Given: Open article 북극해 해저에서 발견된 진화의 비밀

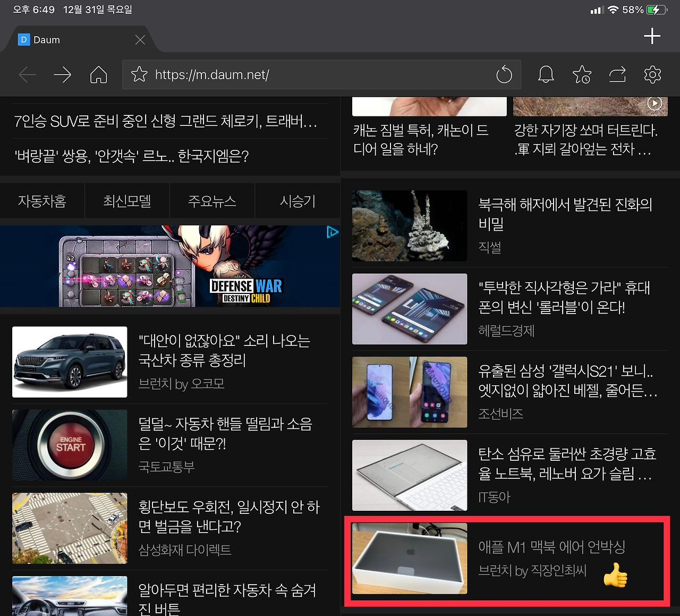Looking at the screenshot, I should (x=565, y=214).
